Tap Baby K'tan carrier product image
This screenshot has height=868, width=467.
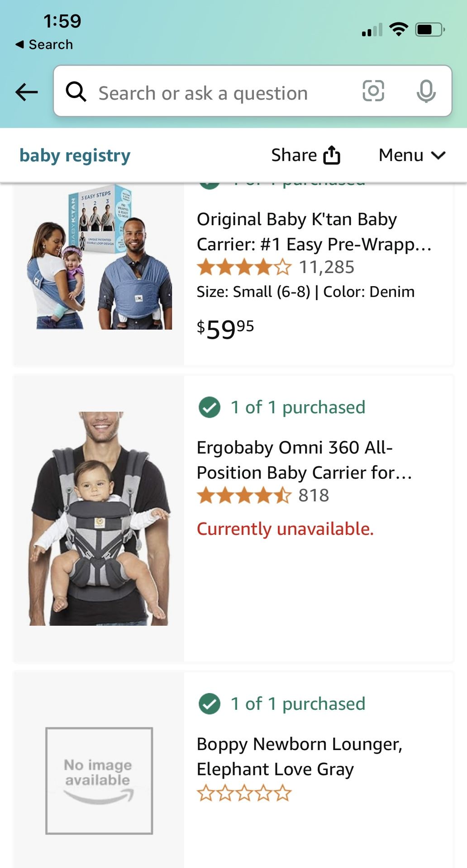(100, 258)
